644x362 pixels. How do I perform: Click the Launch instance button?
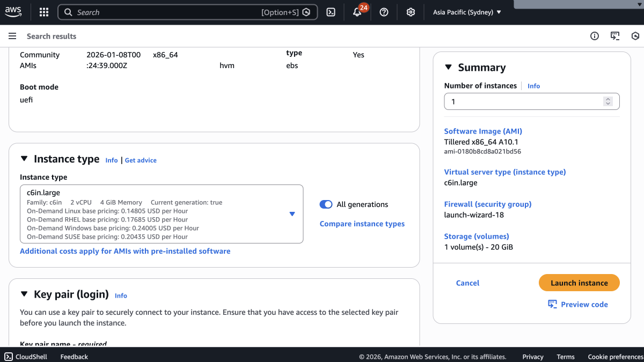point(579,283)
